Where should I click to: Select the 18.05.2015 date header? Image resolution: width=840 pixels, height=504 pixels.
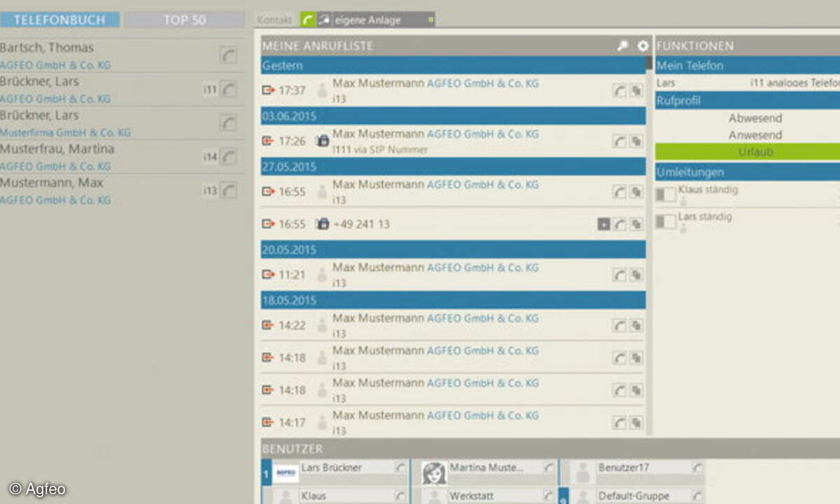point(454,300)
